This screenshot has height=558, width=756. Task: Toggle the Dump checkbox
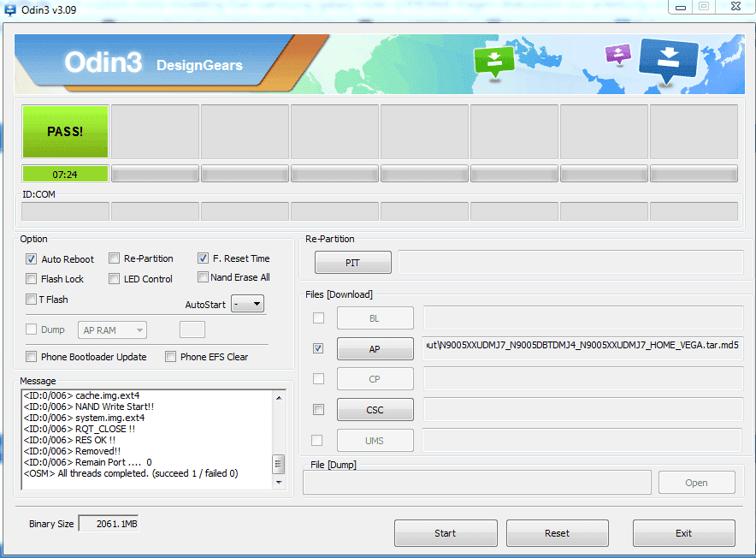coord(32,329)
